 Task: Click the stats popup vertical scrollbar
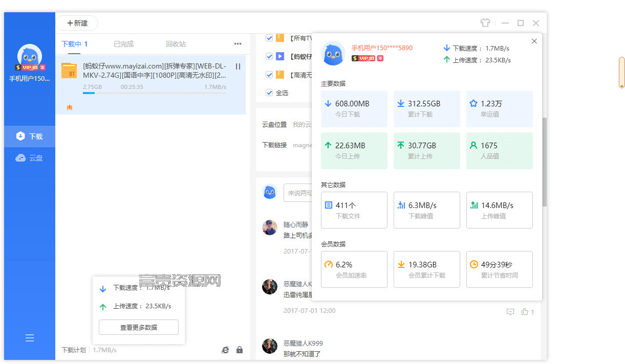click(x=545, y=162)
